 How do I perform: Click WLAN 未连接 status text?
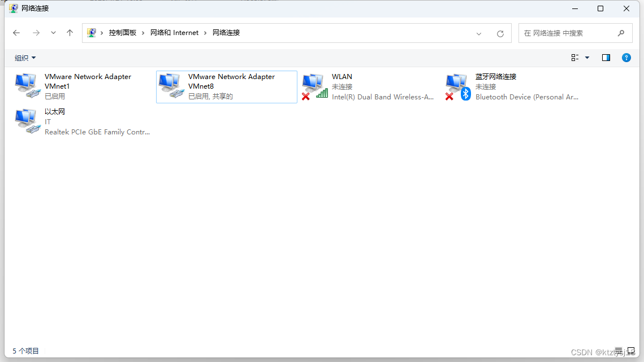coord(342,87)
